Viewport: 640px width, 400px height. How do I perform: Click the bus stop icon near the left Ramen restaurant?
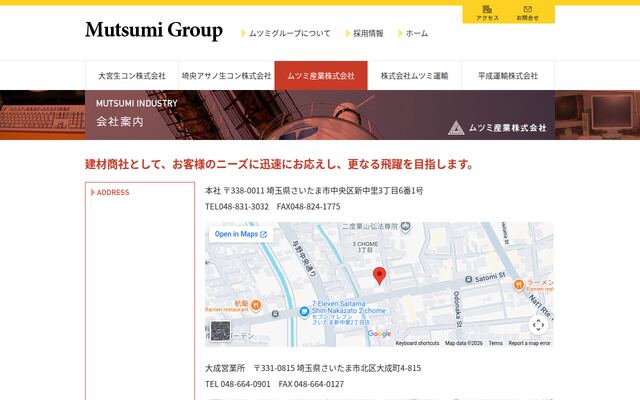[275, 314]
